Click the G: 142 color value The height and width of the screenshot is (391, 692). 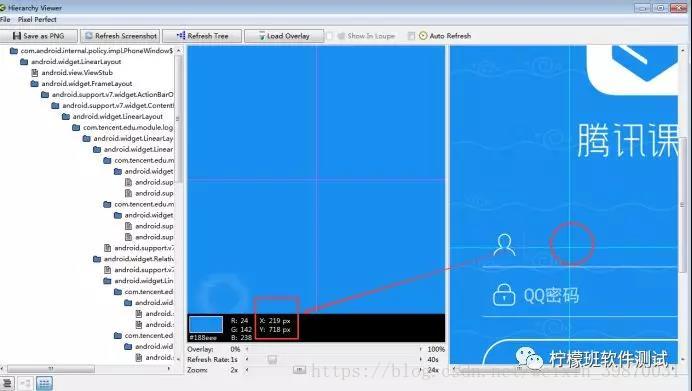point(241,329)
